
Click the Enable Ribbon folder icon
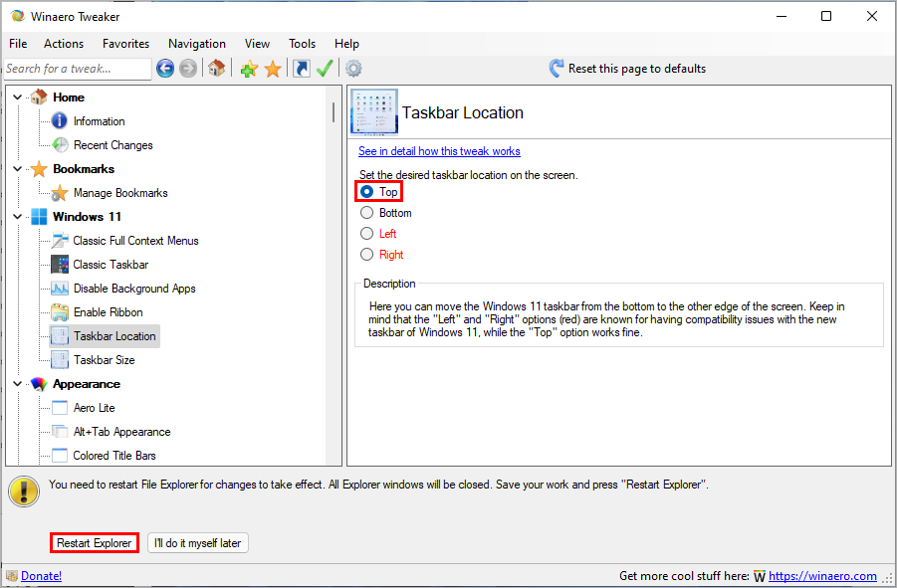[x=60, y=312]
